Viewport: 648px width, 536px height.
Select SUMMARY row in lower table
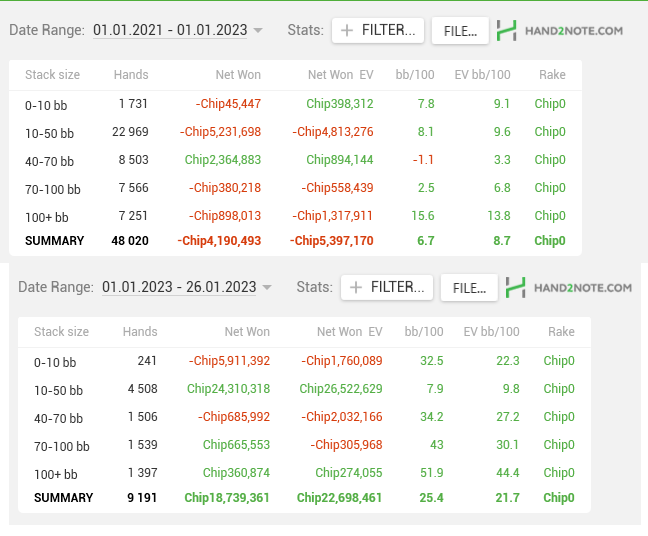304,498
